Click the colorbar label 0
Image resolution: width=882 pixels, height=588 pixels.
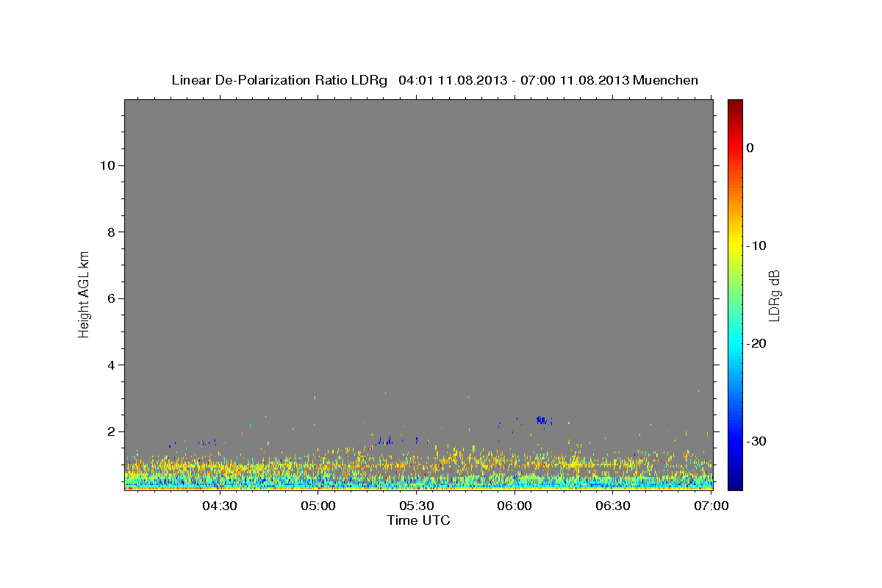[x=750, y=148]
